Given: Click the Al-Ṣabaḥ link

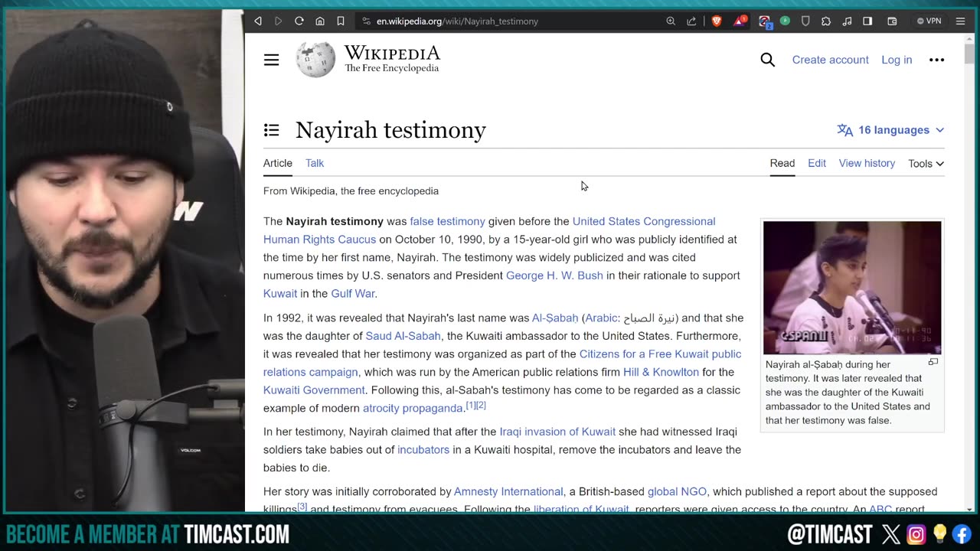Looking at the screenshot, I should point(555,318).
